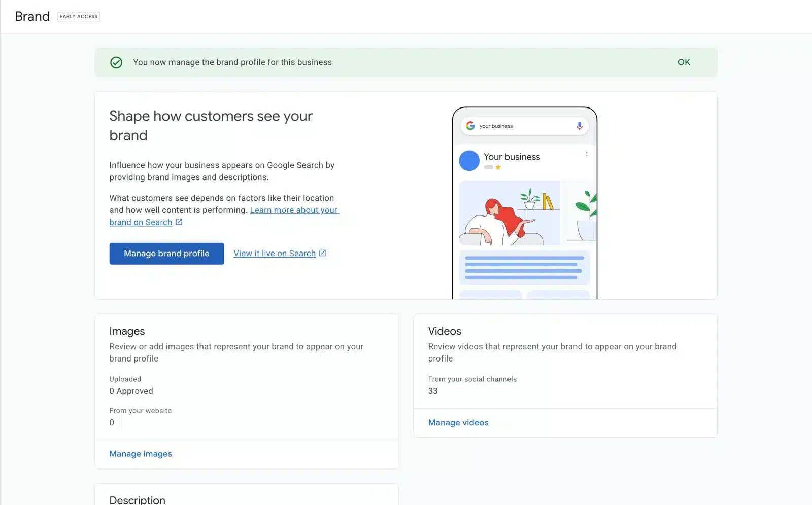Click the yellow star rating icon
Screen dimensions: 812x505
498,167
